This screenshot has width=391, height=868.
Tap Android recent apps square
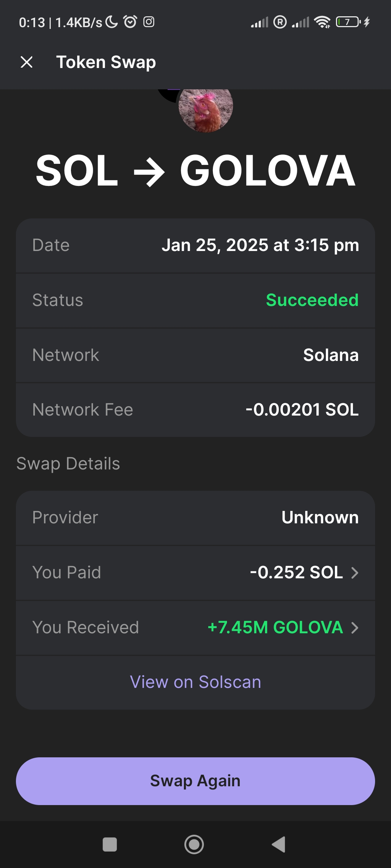110,844
